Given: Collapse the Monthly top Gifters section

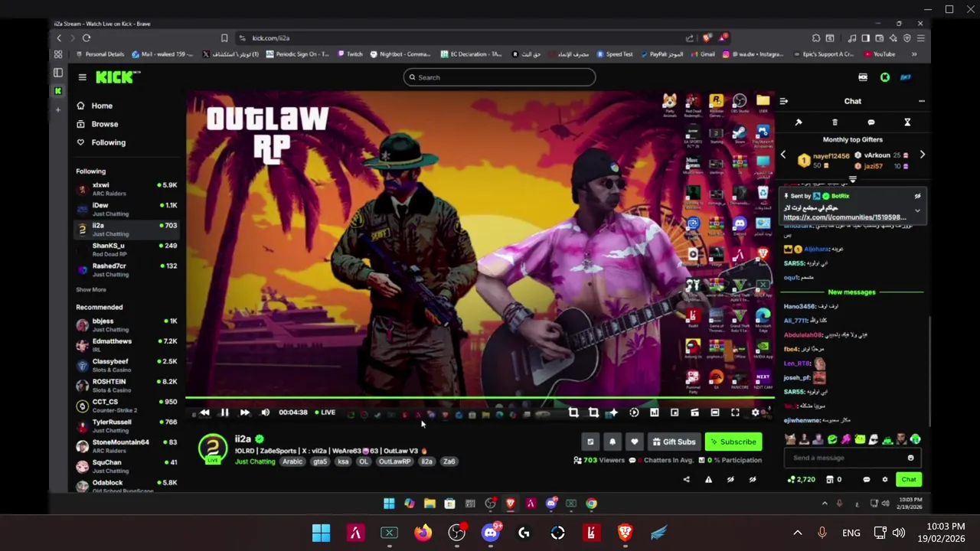Looking at the screenshot, I should [852, 180].
